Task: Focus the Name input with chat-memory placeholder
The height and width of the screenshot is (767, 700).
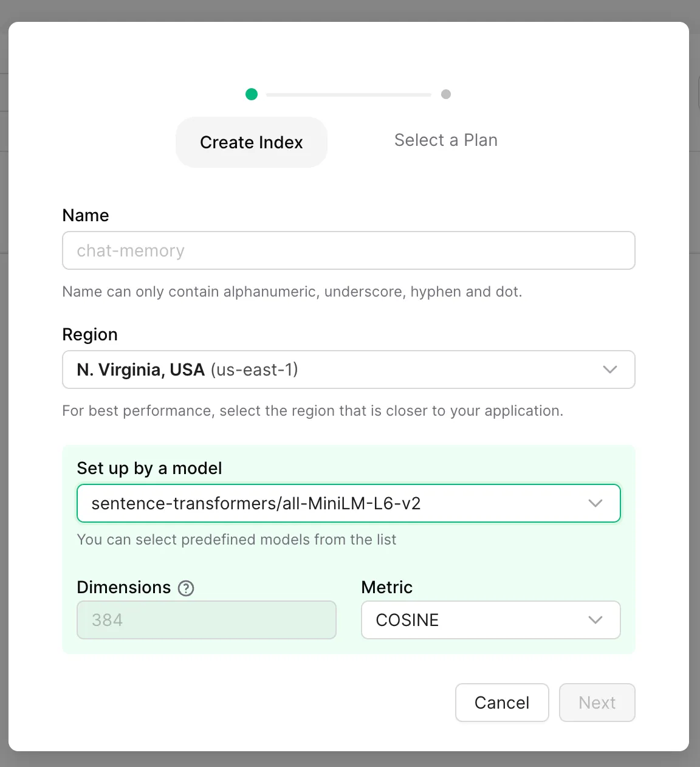Action: 348,250
